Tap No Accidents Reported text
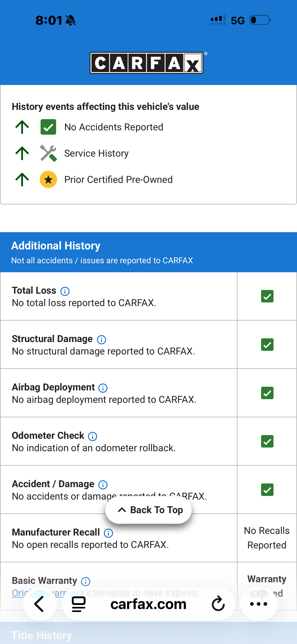 click(114, 127)
